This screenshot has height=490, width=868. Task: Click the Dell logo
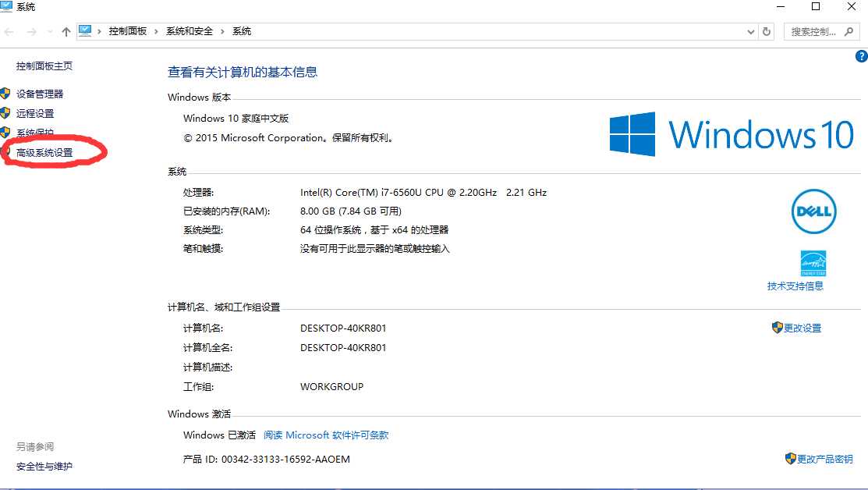[813, 211]
